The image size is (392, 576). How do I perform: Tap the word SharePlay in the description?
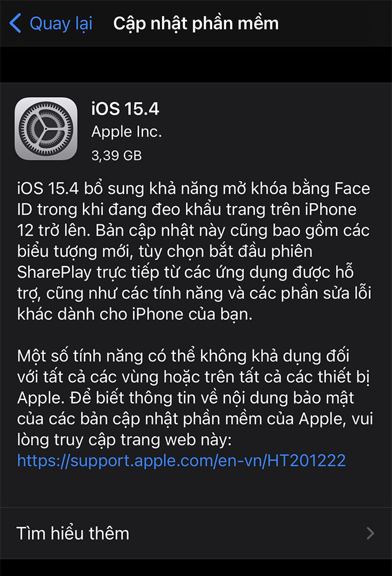coord(54,272)
